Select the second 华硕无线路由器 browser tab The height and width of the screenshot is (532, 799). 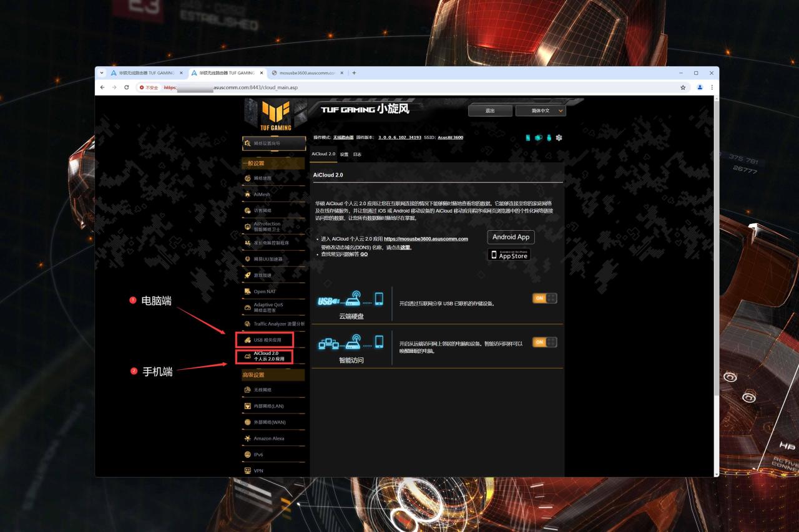pyautogui.click(x=227, y=73)
